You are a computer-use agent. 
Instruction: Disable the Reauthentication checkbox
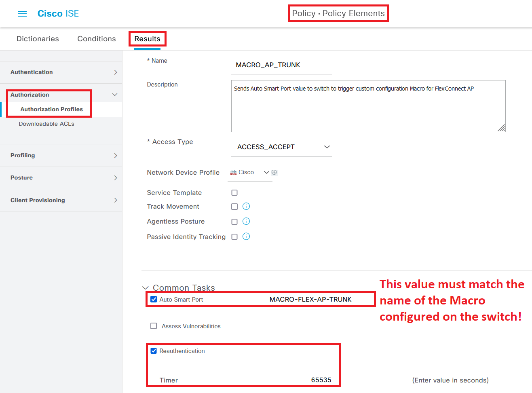coord(154,351)
